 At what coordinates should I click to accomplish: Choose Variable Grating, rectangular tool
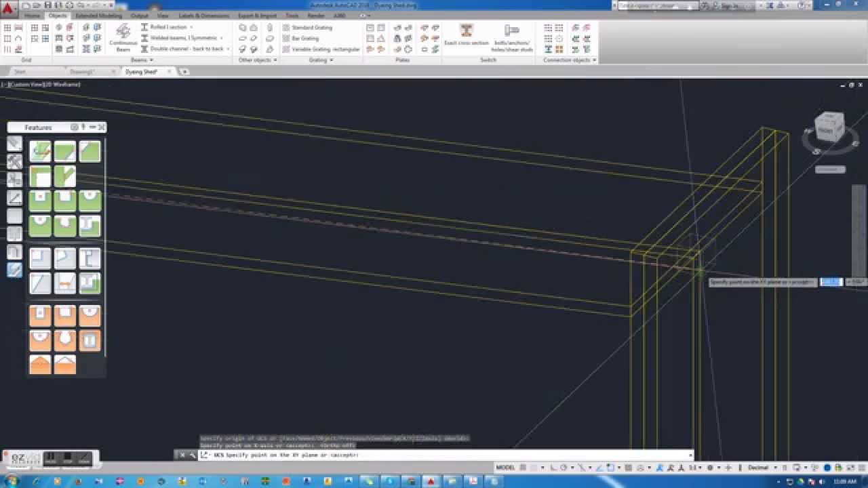tap(321, 49)
